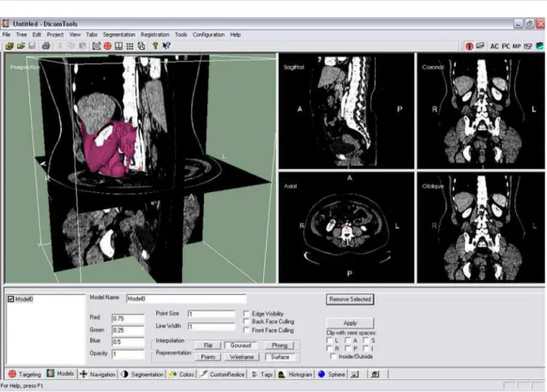Screen dimensions: 547x392
Task: Click the red crosshair icon in the right toolbar
Action: (469, 46)
